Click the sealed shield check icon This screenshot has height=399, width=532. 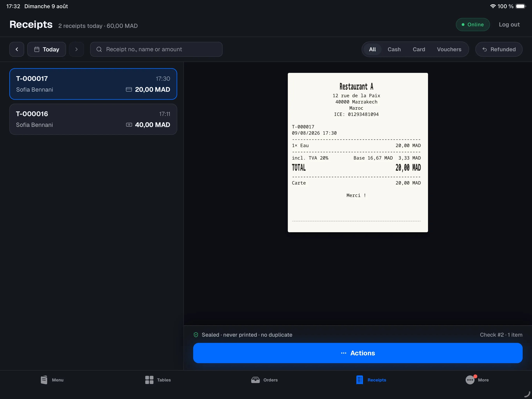(x=196, y=335)
